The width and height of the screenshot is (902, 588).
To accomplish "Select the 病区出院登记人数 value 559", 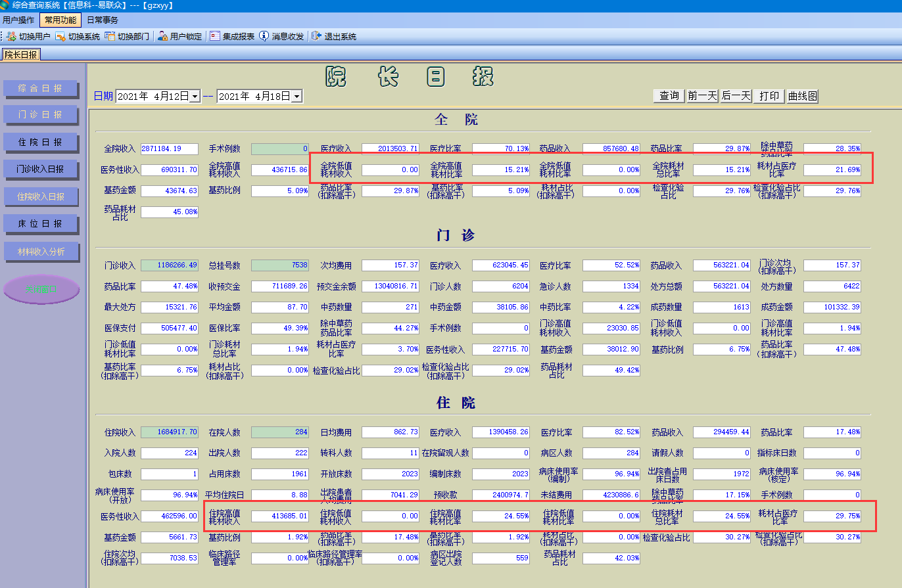I will (x=501, y=558).
